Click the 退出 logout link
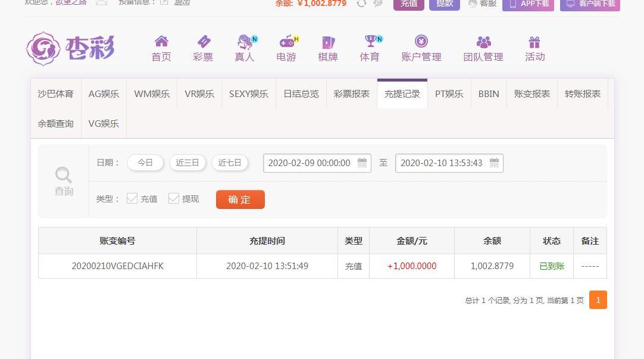This screenshot has height=359, width=644. [x=182, y=2]
